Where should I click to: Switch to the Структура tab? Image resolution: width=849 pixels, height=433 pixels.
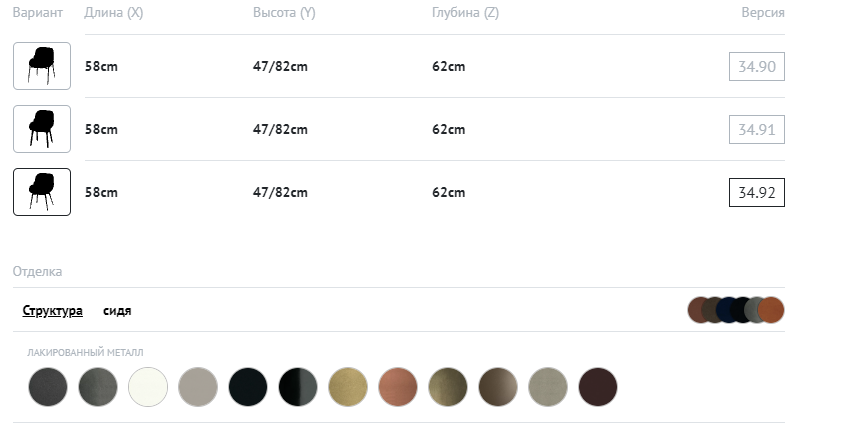(53, 311)
